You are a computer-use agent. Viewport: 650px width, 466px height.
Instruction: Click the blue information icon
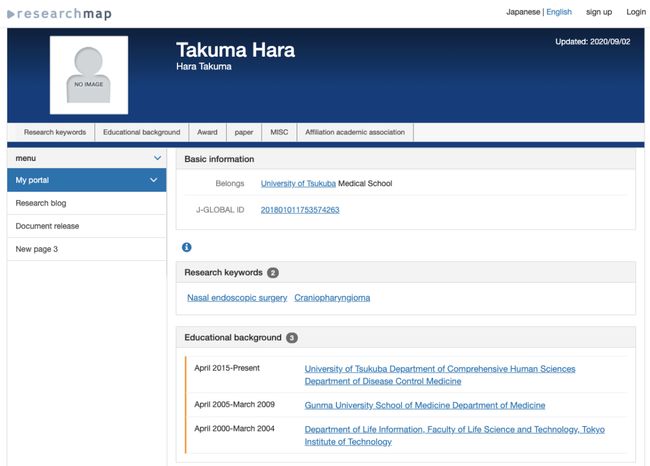pos(186,247)
